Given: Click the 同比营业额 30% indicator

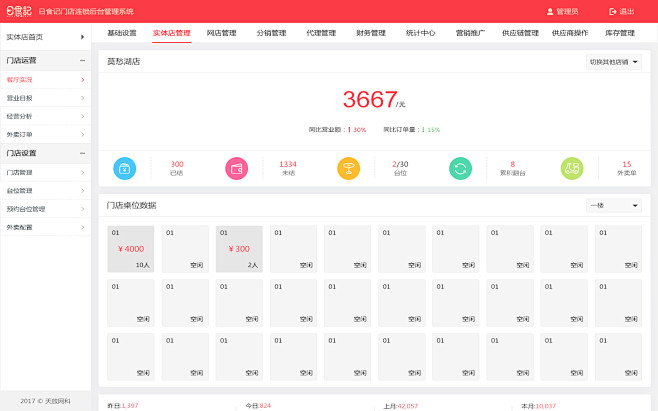Looking at the screenshot, I should pyautogui.click(x=337, y=130).
